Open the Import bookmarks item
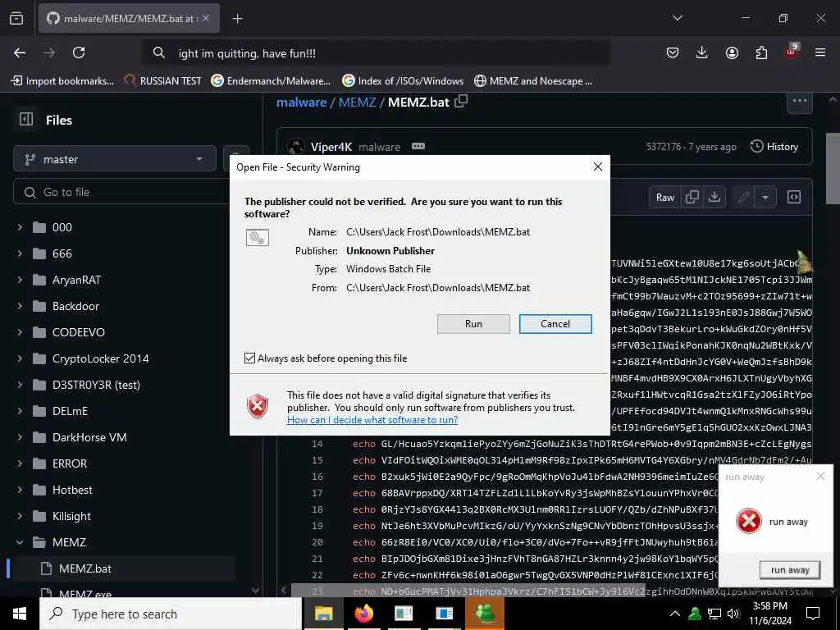The height and width of the screenshot is (630, 840). tap(62, 81)
